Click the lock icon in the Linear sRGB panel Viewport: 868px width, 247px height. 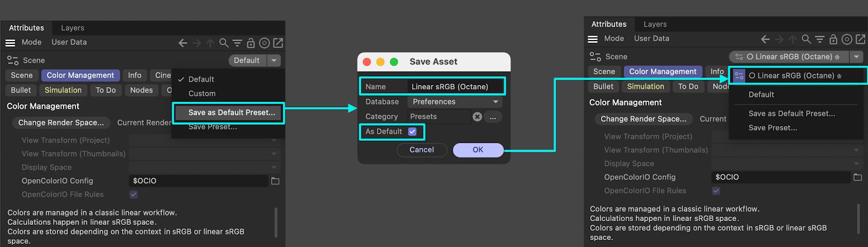point(833,39)
